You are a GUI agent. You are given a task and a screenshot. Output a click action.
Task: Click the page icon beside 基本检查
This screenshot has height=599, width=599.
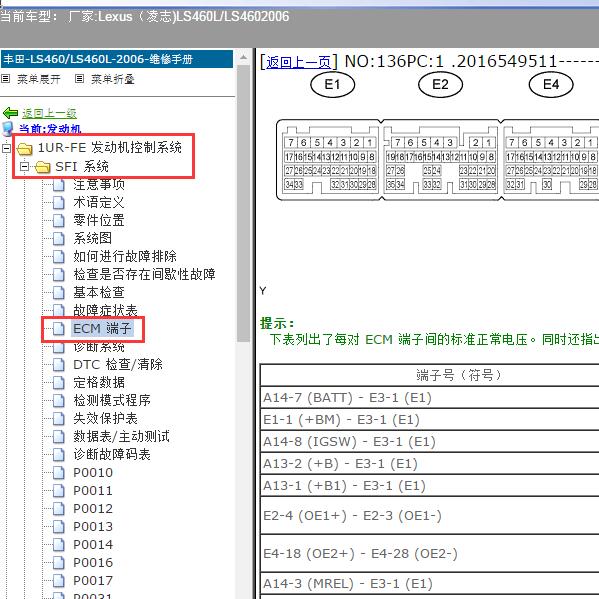click(58, 292)
